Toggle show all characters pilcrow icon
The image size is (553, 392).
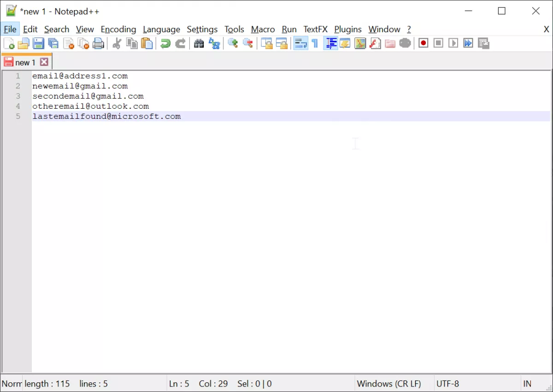coord(314,43)
